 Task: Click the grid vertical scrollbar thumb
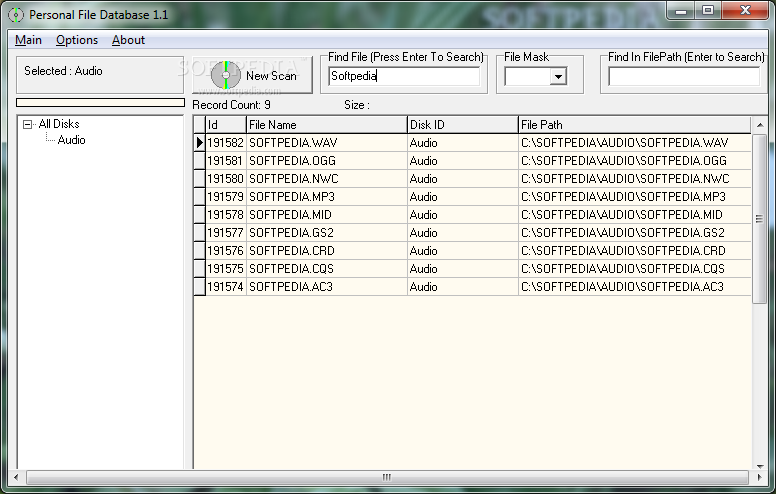coord(760,218)
